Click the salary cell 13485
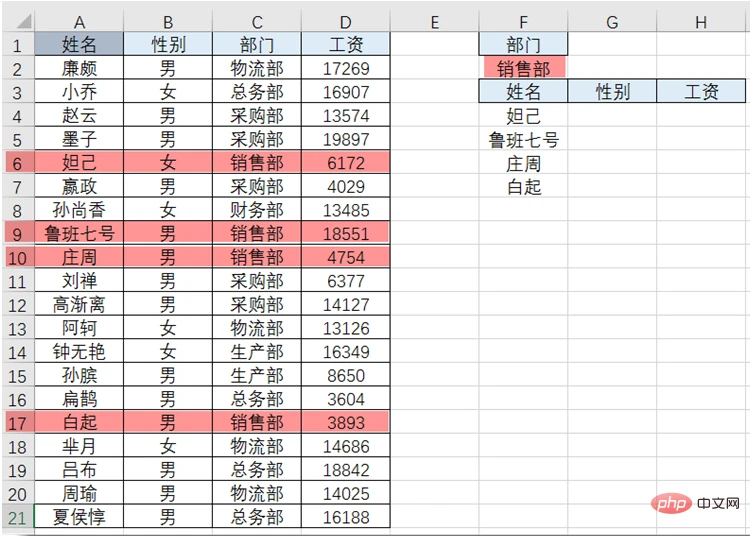750x536 pixels. click(x=346, y=210)
